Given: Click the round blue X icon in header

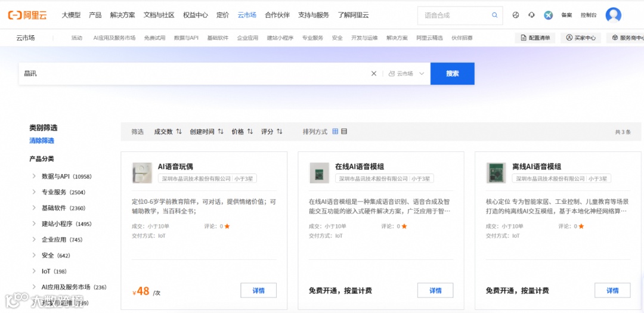Looking at the screenshot, I should point(549,15).
